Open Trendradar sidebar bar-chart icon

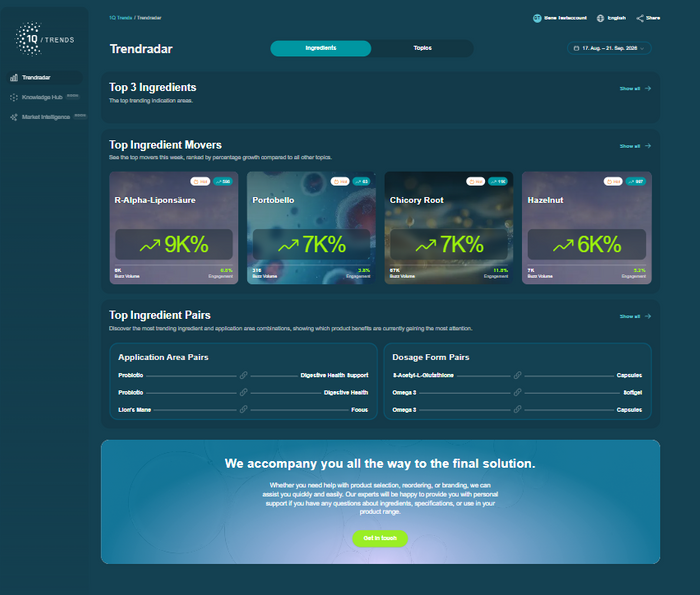14,78
